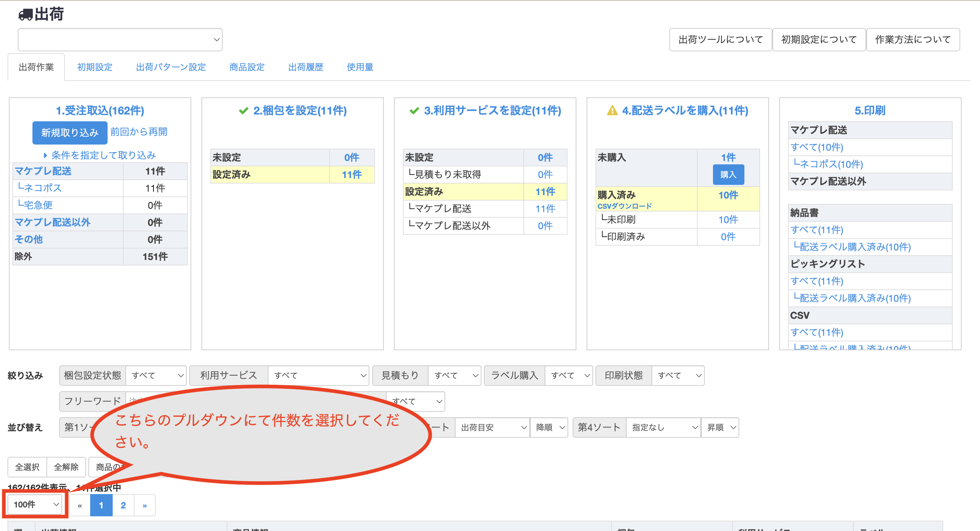The image size is (980, 531).
Task: Click 新規取り込み button
Action: [x=70, y=133]
